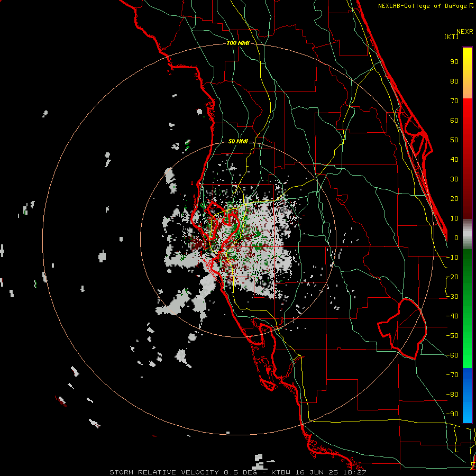This screenshot has width=476, height=476.
Task: Select the -90 scale value
Action: (x=452, y=414)
